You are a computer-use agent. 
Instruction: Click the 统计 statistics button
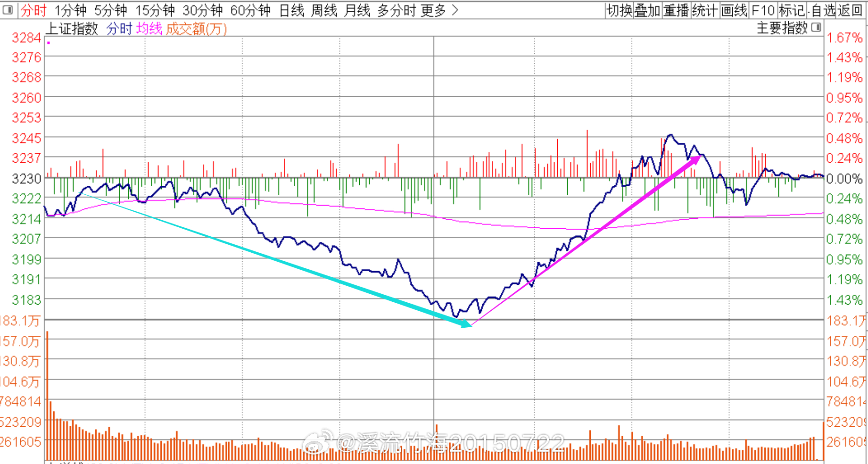tap(705, 10)
